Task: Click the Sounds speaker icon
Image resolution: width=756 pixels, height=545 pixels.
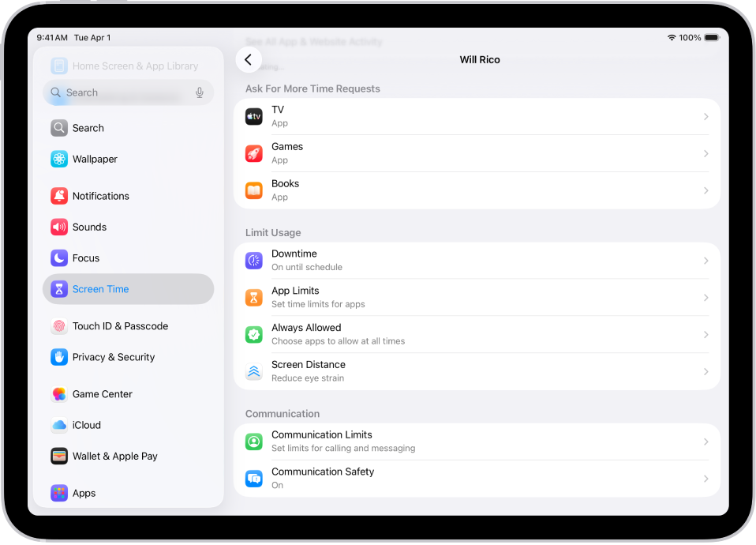Action: point(59,227)
